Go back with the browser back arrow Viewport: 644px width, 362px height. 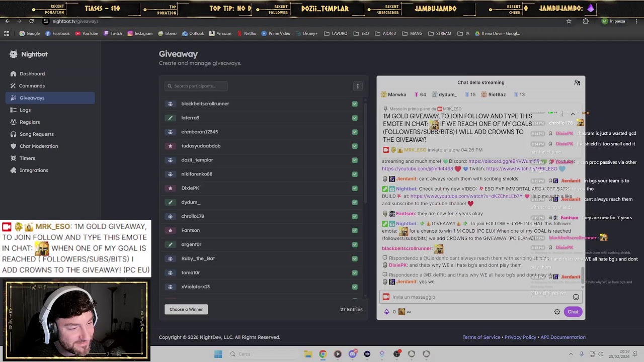(7, 21)
